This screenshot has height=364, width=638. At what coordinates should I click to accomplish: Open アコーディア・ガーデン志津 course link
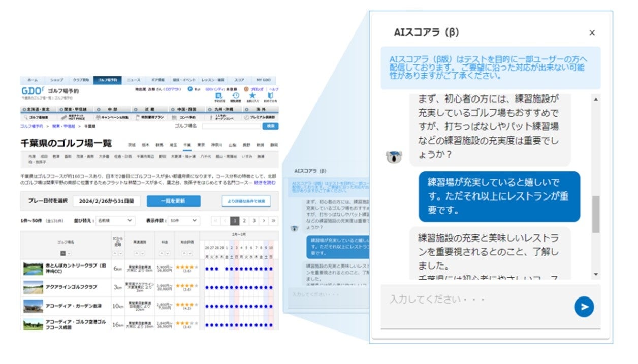pyautogui.click(x=74, y=307)
